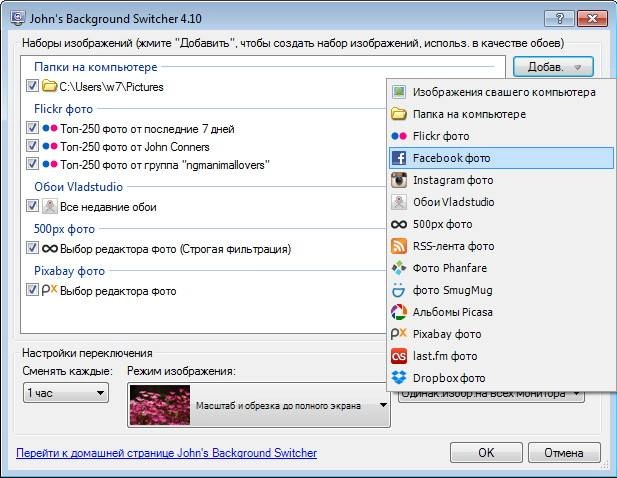Click the SmugMug smiley icon
617x478 pixels.
coord(399,290)
